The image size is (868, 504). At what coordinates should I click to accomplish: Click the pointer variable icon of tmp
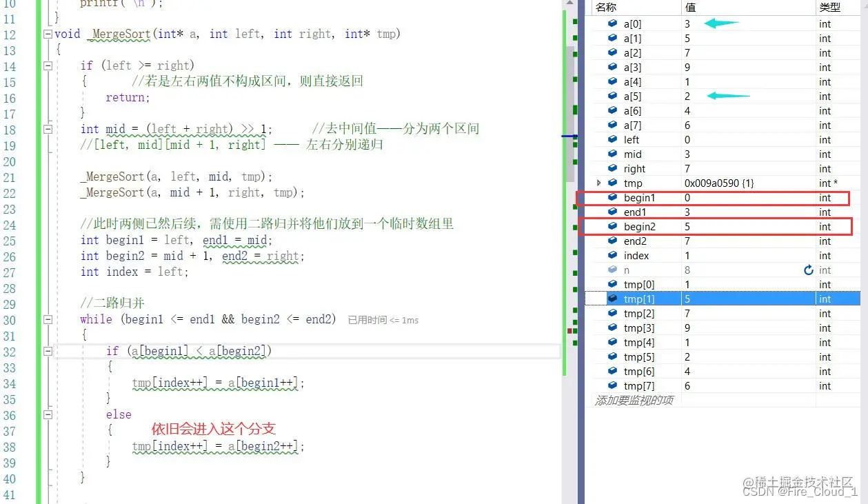(612, 183)
